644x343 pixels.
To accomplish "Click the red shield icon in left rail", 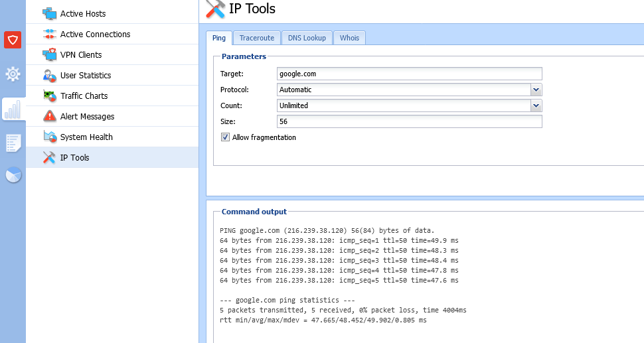I will [x=13, y=40].
